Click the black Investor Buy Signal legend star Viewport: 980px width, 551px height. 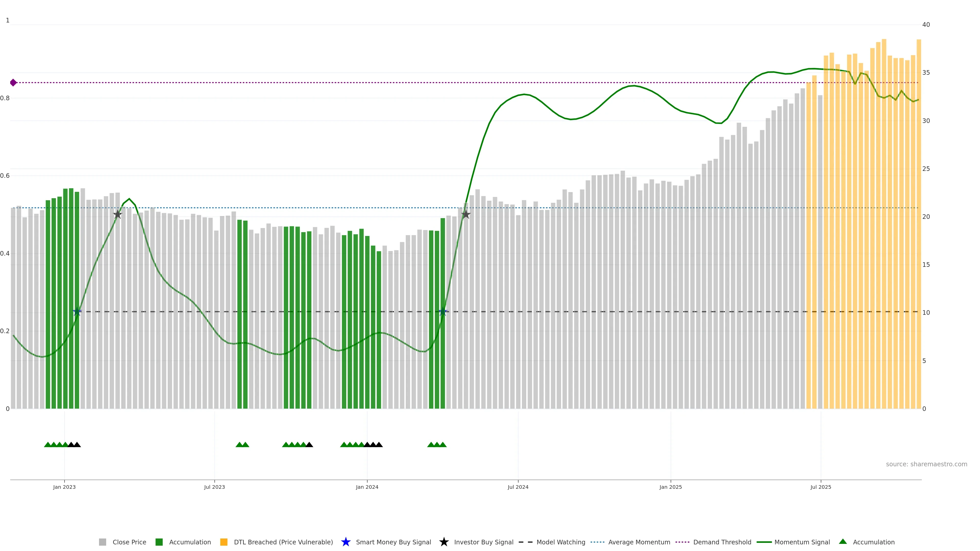pyautogui.click(x=444, y=542)
